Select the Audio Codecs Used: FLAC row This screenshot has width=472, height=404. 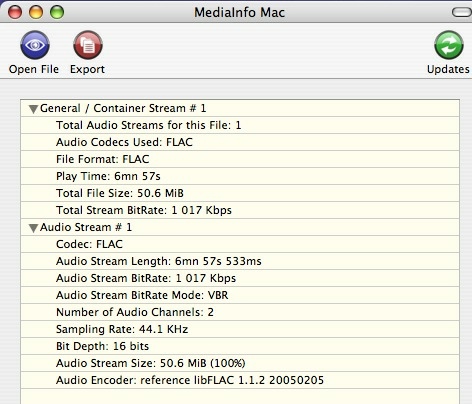240,142
